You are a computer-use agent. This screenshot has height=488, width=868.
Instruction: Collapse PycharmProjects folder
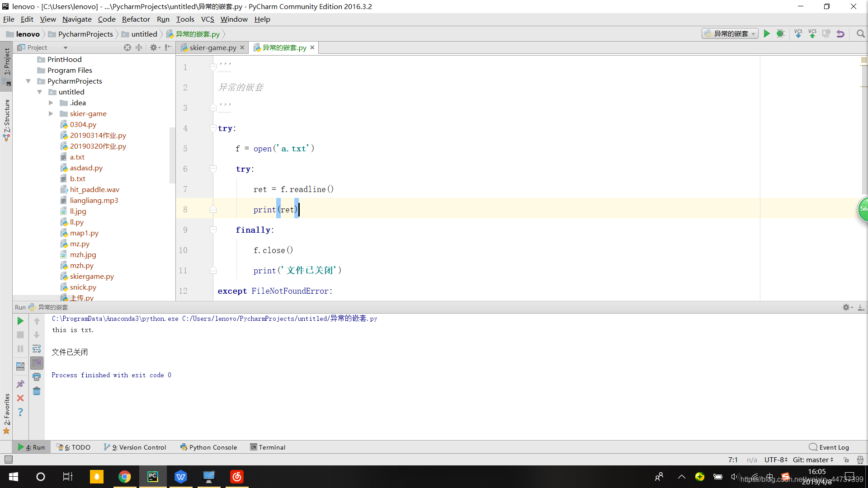pyautogui.click(x=28, y=81)
